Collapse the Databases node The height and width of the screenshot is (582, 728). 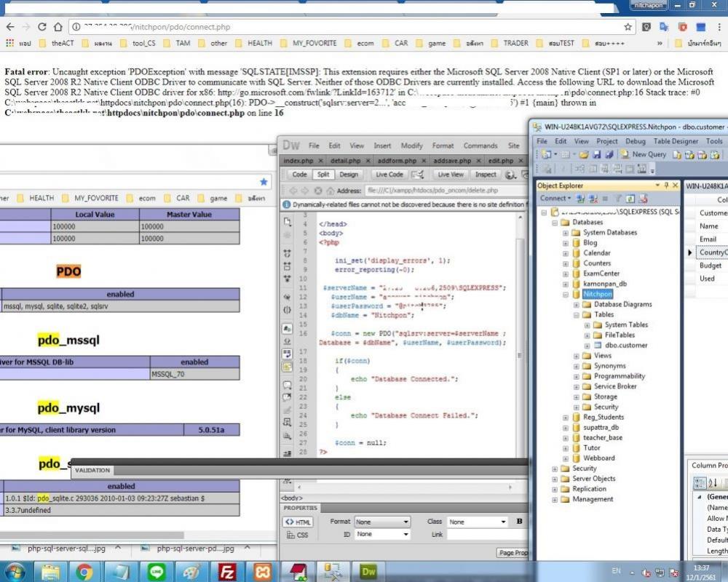pos(555,223)
